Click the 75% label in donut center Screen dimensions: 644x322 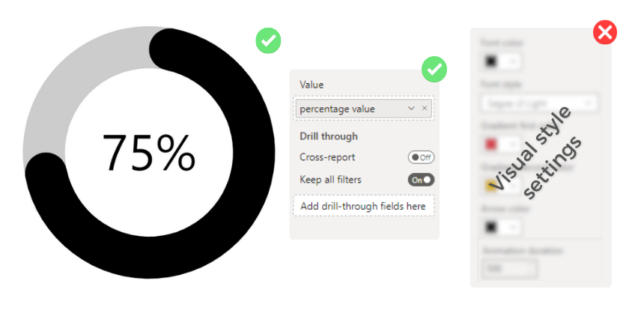(149, 153)
